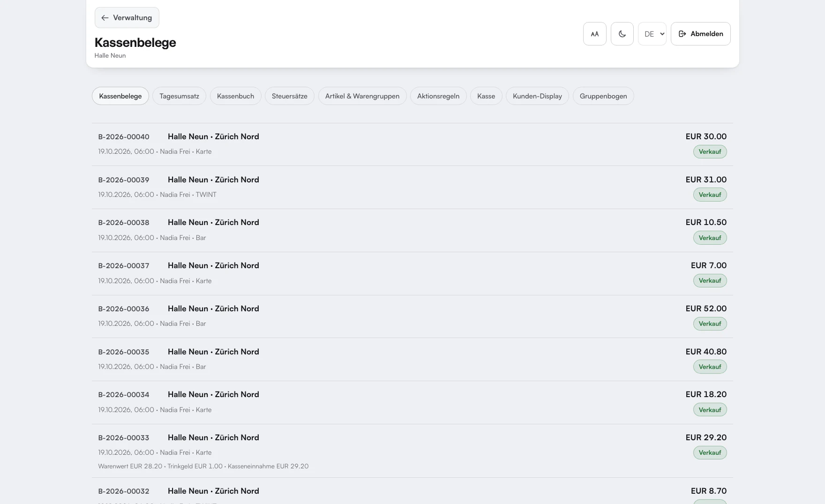This screenshot has width=825, height=504.
Task: Select receipt number B-2026-00038
Action: (124, 223)
